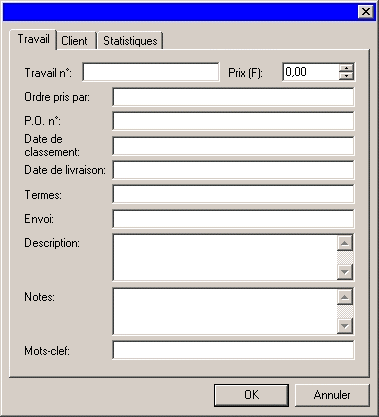Click the Date de classement field
379x417 pixels.
click(233, 146)
